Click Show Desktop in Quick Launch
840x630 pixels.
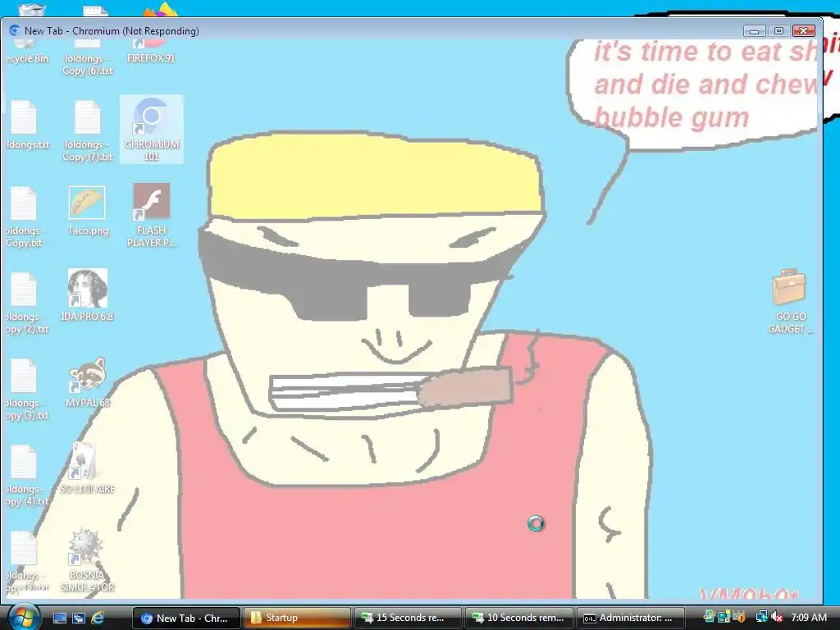[x=60, y=618]
